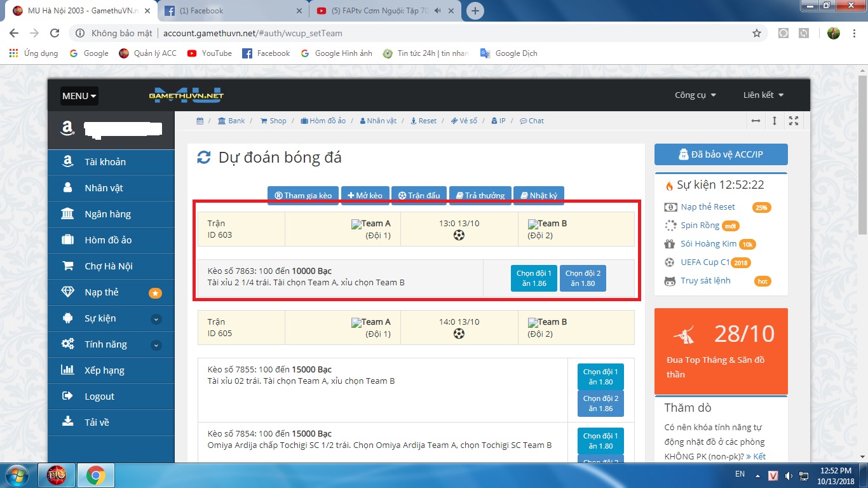Expand the Liên kết dropdown
Image resolution: width=868 pixels, height=488 pixels.
coord(763,95)
